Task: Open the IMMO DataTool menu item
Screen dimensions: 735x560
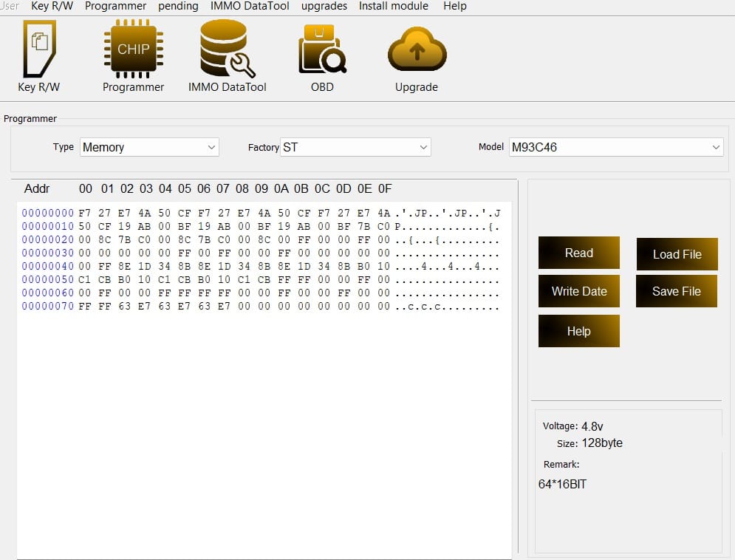Action: click(x=250, y=6)
